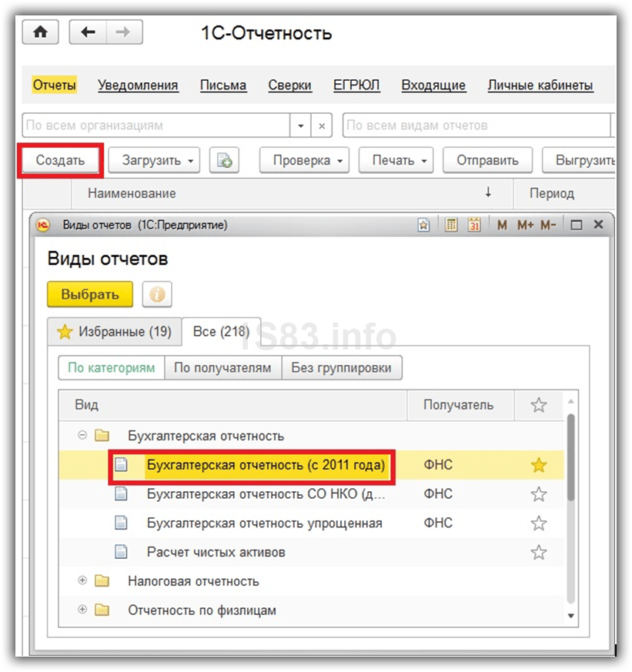Screen dimensions: 632x672
Task: Click the organization filter field
Action: 156,125
